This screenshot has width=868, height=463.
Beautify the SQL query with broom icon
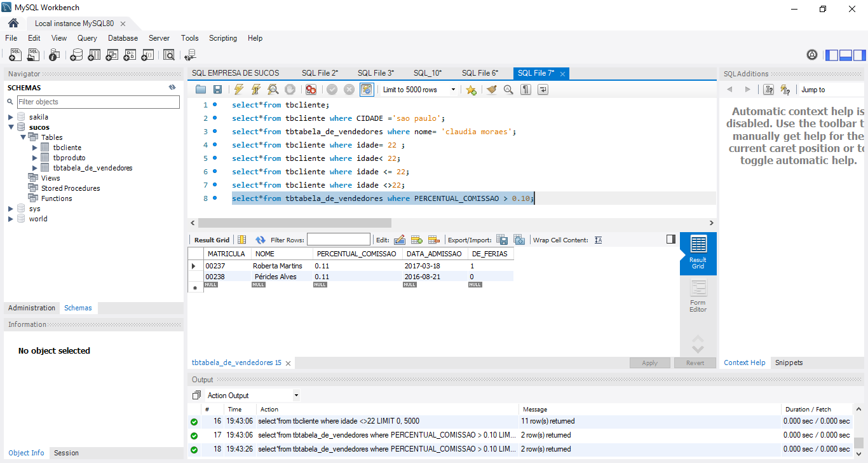[491, 90]
